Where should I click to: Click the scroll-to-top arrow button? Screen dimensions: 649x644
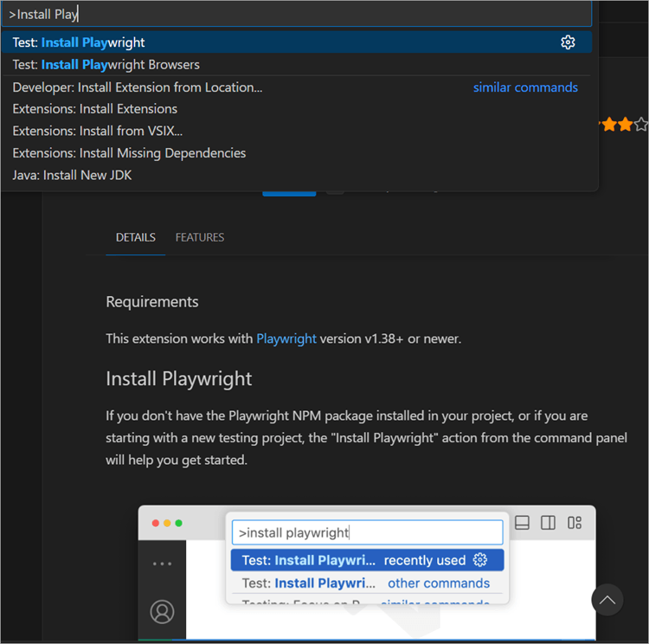coord(607,600)
